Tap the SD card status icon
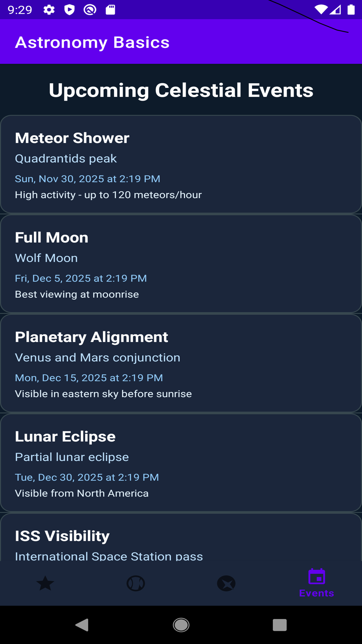Screen dimensions: 362x644 pos(110,10)
